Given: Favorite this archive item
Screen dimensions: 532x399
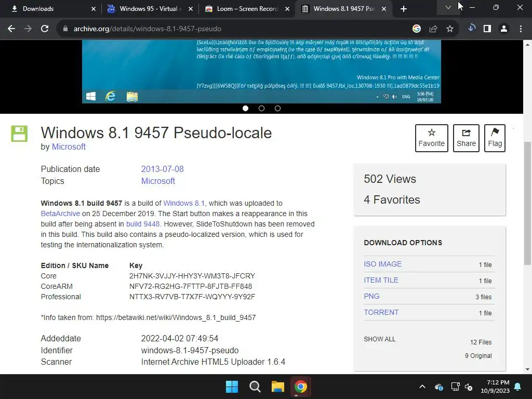Looking at the screenshot, I should 432,138.
